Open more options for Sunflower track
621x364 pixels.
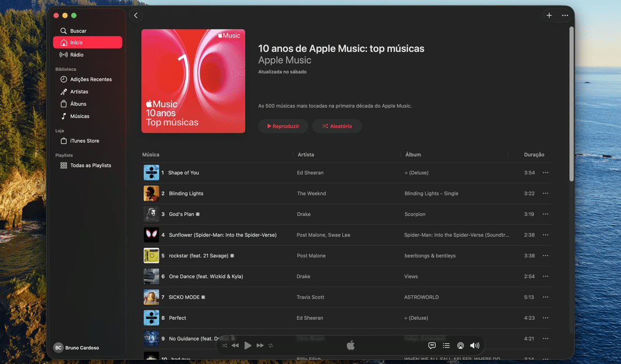pos(546,235)
